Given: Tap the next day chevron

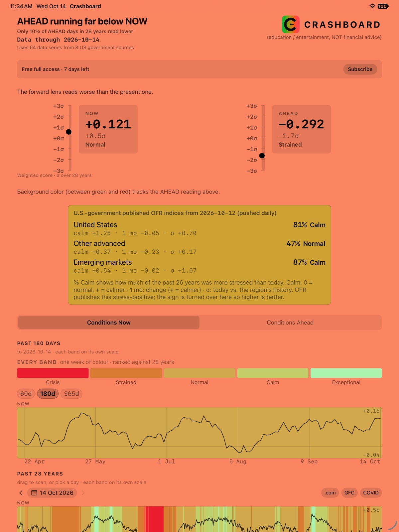Looking at the screenshot, I should 83,493.
